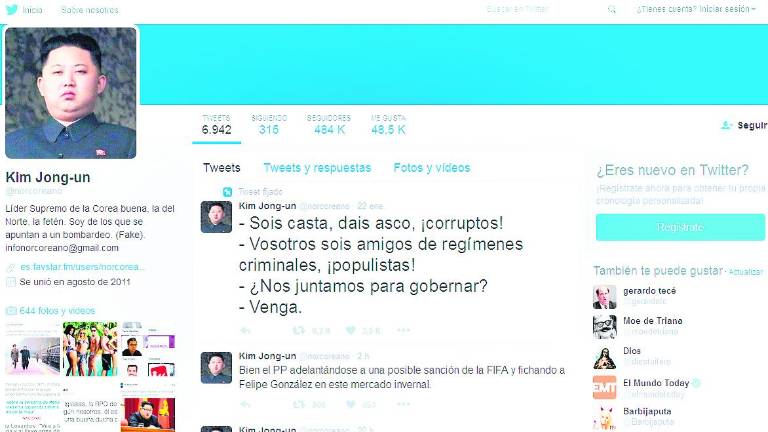
Task: Open avatar on Felipe González tweet
Action: 216,367
